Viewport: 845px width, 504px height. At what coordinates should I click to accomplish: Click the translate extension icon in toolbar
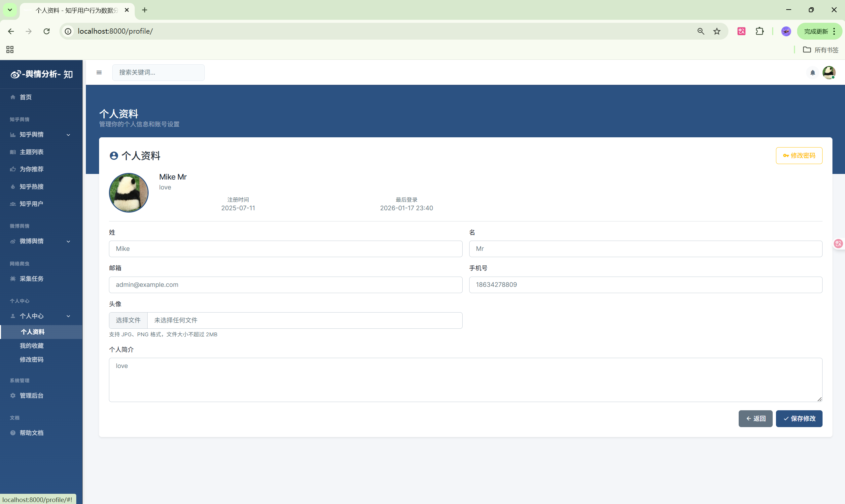click(x=741, y=31)
